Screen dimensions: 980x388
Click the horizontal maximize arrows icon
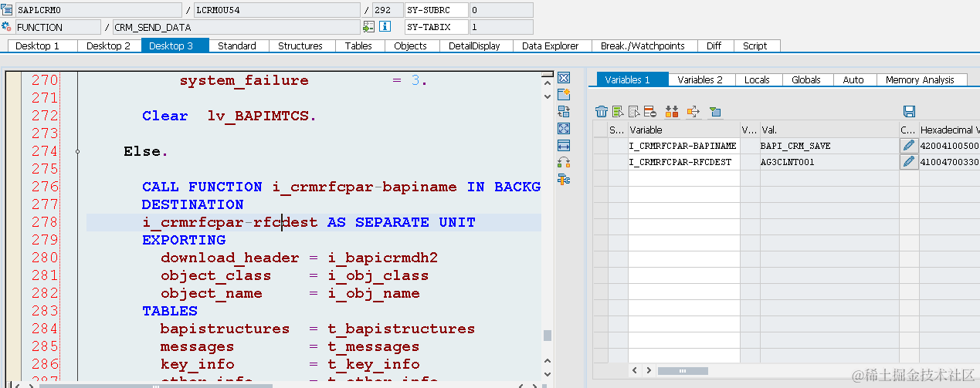coord(564,145)
